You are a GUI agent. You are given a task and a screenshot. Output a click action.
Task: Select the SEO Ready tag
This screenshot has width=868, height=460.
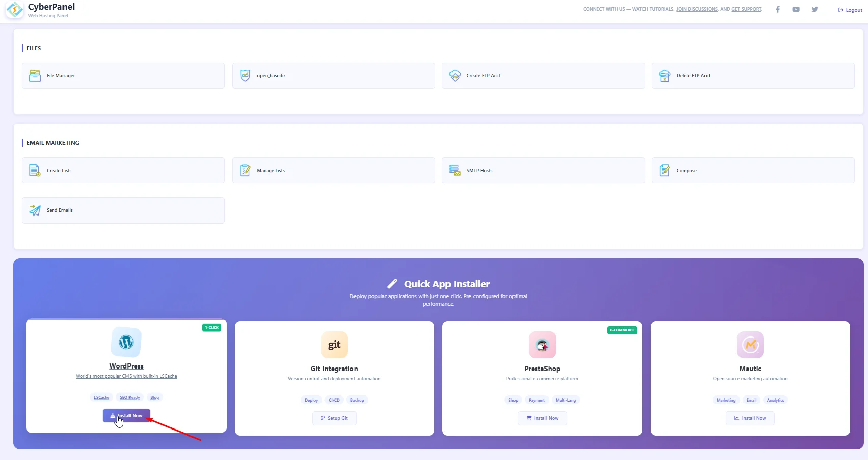point(130,397)
